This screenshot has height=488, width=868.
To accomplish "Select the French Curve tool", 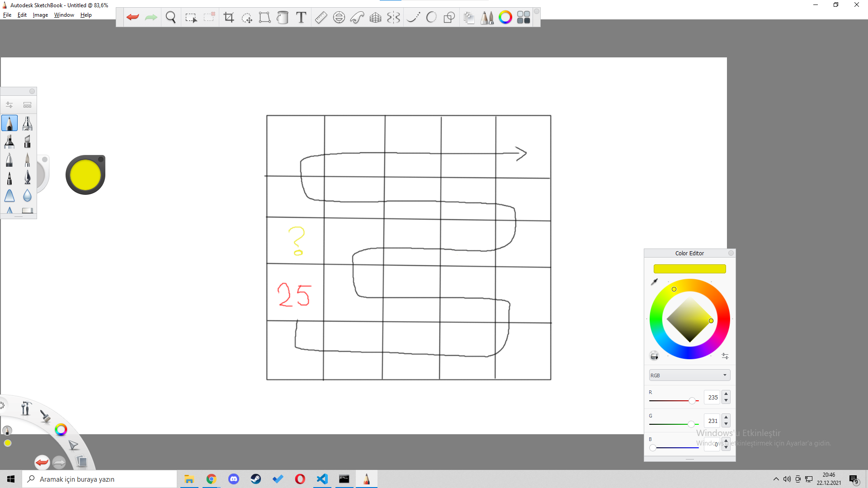I will coord(357,18).
